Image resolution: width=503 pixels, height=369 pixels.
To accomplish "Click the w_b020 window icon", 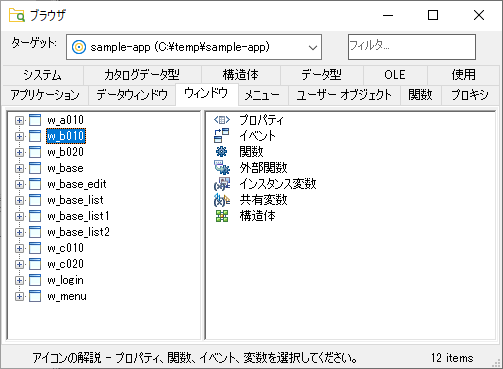I will coord(35,152).
